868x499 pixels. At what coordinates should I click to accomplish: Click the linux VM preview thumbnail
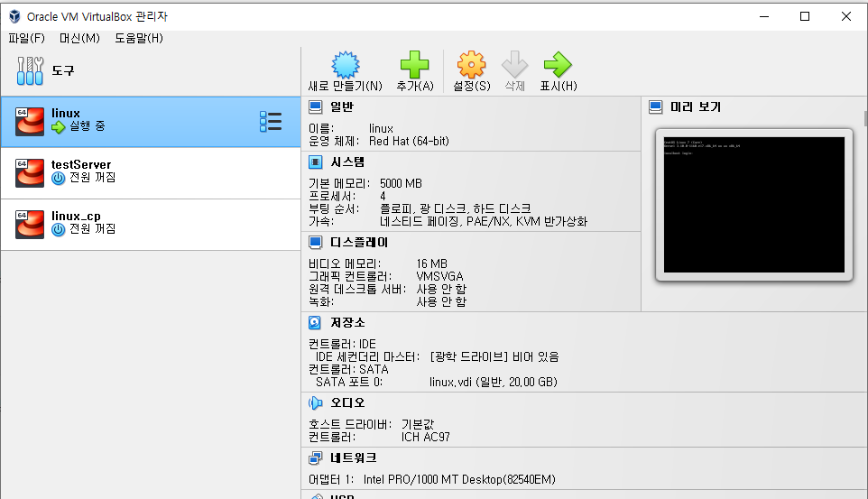(754, 205)
